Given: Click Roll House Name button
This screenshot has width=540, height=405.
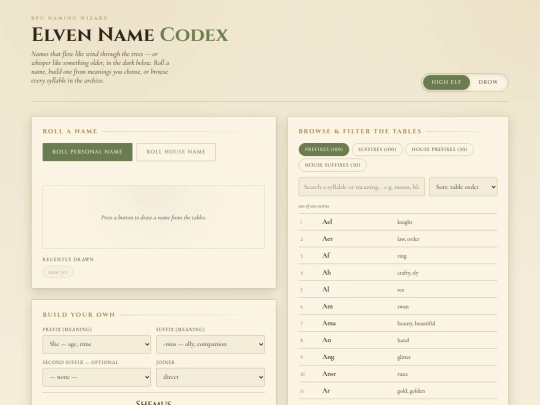Looking at the screenshot, I should coord(176,152).
